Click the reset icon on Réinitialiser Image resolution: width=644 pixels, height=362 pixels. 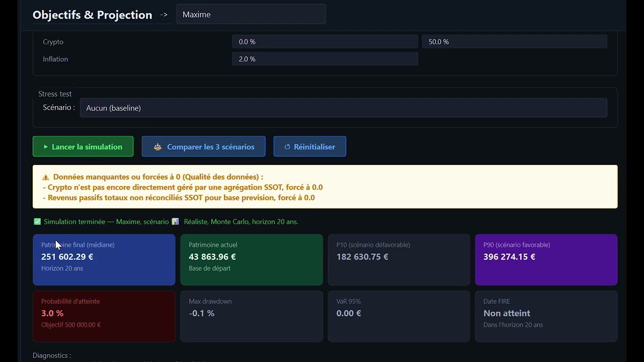pos(287,147)
